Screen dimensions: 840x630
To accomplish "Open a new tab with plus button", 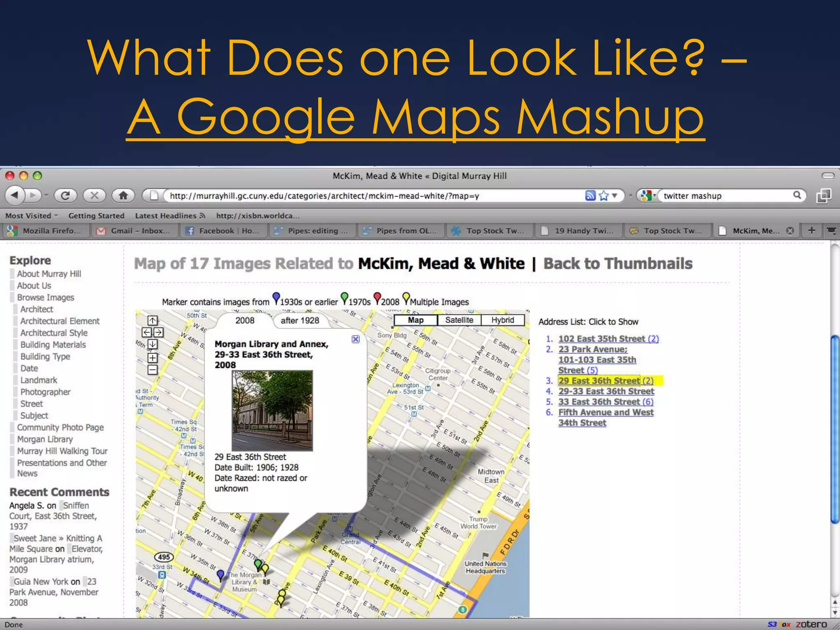I will pos(812,231).
